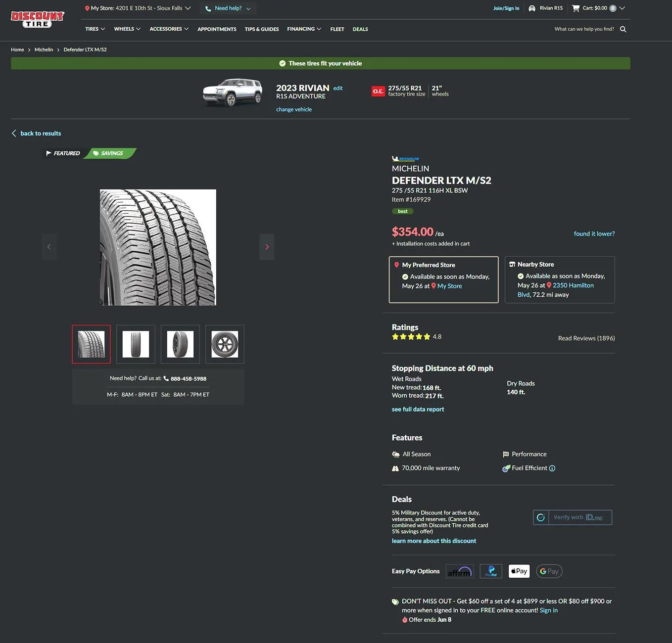Viewport: 672px width, 643px height.
Task: Expand the Cart dropdown chevron
Action: click(622, 8)
